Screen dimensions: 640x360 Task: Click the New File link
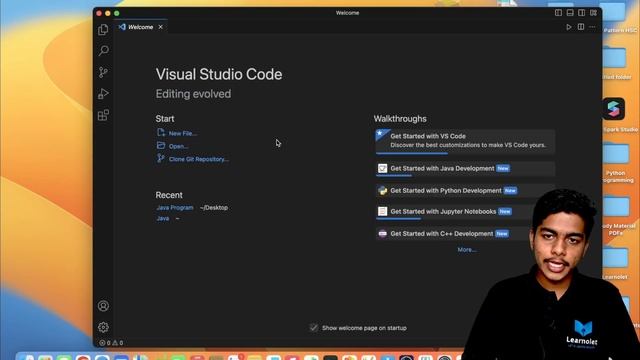click(182, 133)
